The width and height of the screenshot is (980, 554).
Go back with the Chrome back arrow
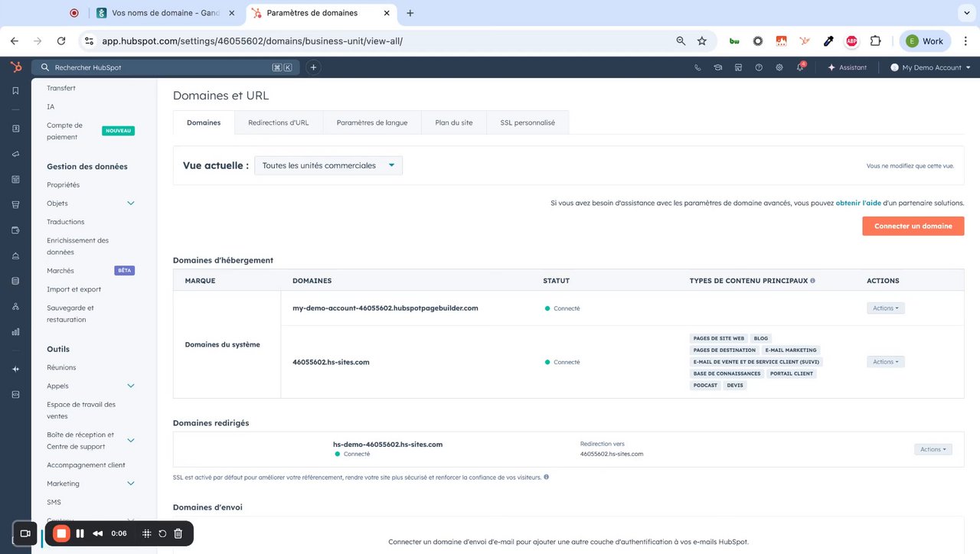pyautogui.click(x=14, y=41)
